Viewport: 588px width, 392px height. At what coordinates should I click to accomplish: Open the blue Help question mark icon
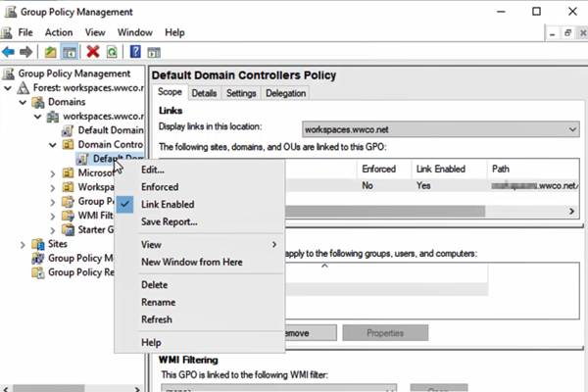point(134,51)
